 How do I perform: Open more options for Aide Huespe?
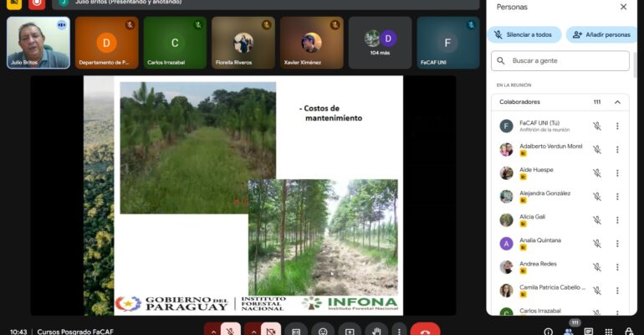[x=617, y=173]
